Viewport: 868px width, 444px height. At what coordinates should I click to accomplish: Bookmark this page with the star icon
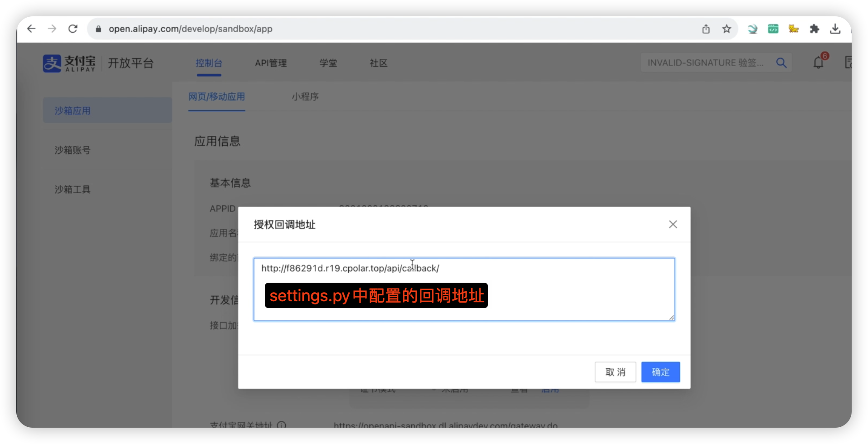[x=727, y=29]
